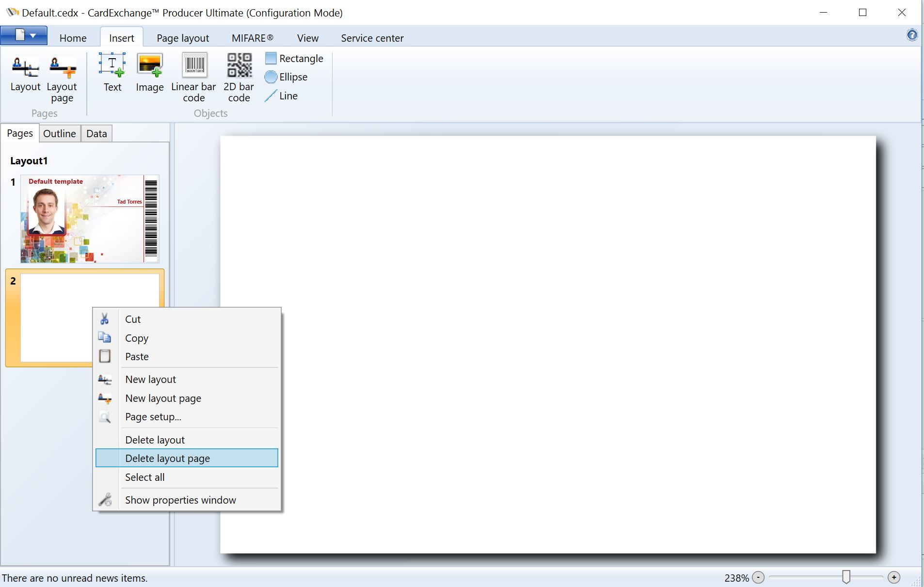
Task: Open the help icon in ribbon corner
Action: point(912,35)
